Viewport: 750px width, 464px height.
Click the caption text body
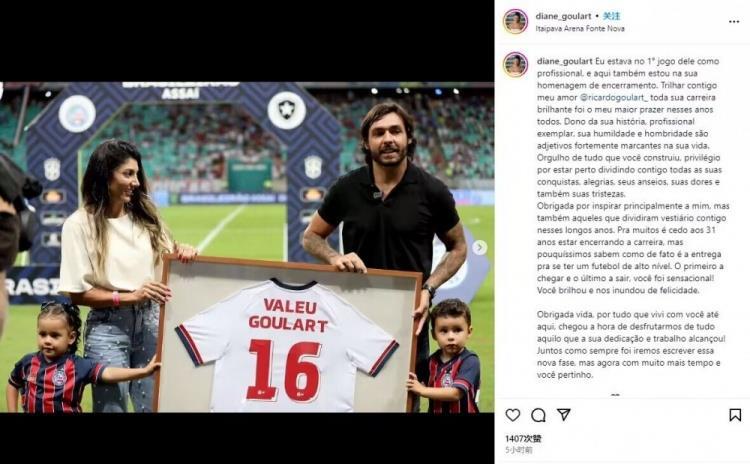pos(632,218)
